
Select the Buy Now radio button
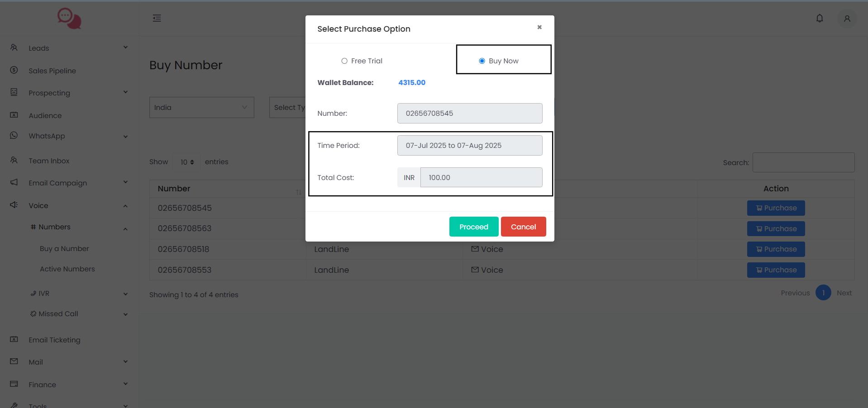482,61
